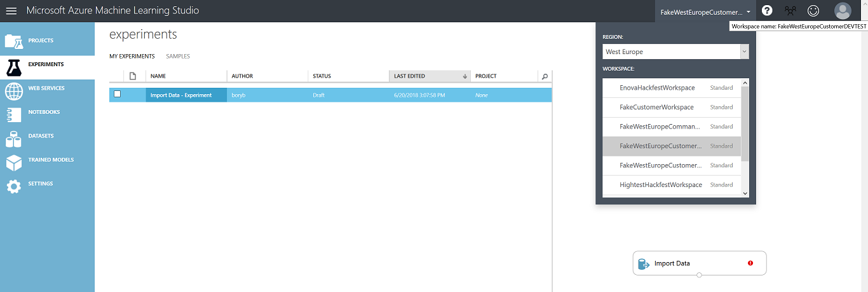Viewport: 868px width, 292px height.
Task: Open the user account avatar
Action: 843,11
